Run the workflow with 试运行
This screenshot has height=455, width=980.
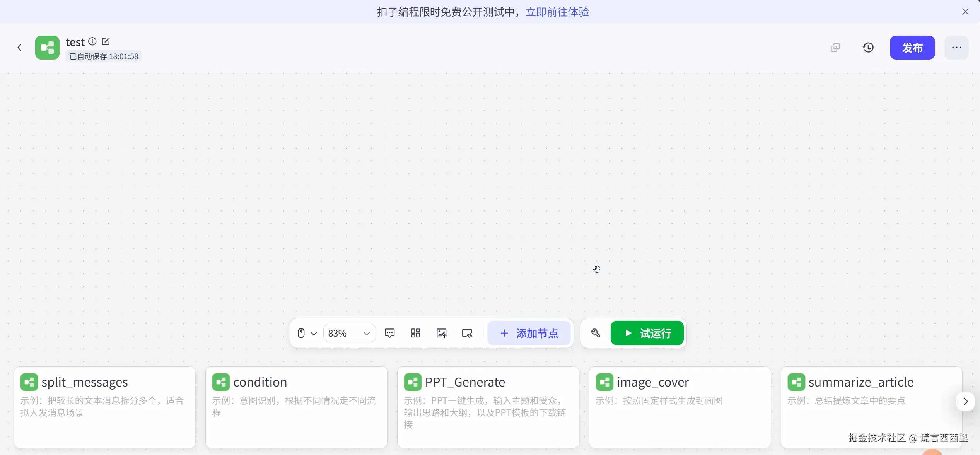647,333
